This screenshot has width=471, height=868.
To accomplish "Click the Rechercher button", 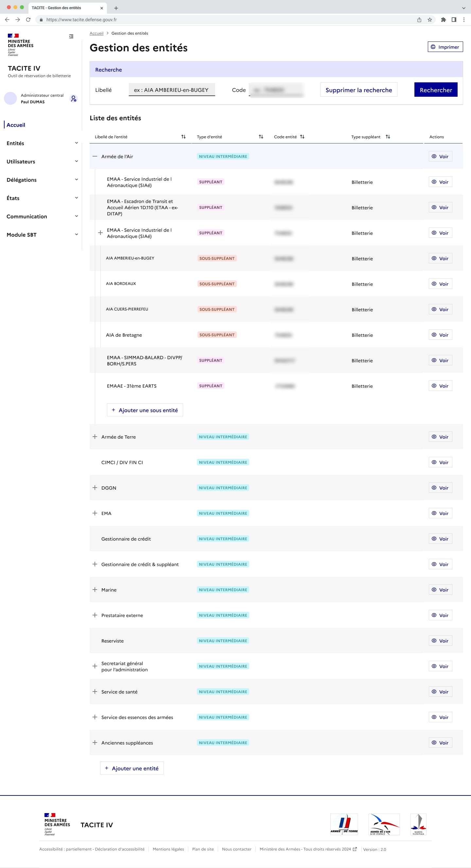I will [436, 90].
